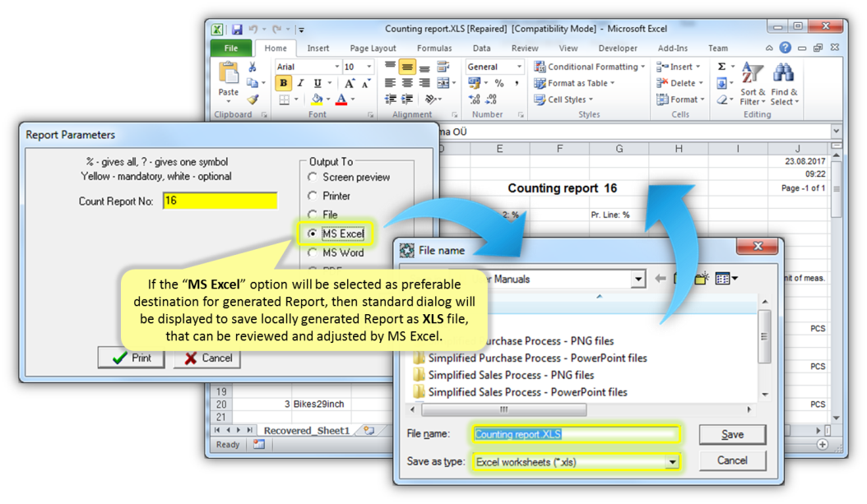Click the Wrap Text icon
The height and width of the screenshot is (504, 867).
(443, 67)
